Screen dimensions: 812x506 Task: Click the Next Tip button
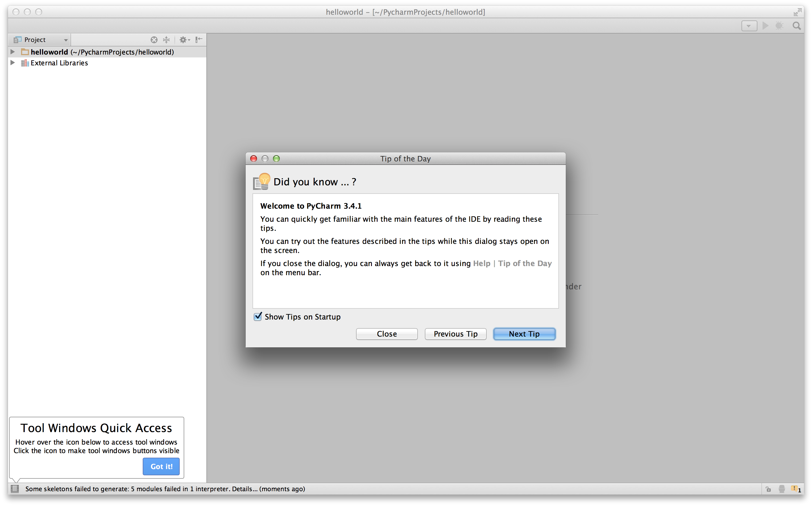pos(524,334)
